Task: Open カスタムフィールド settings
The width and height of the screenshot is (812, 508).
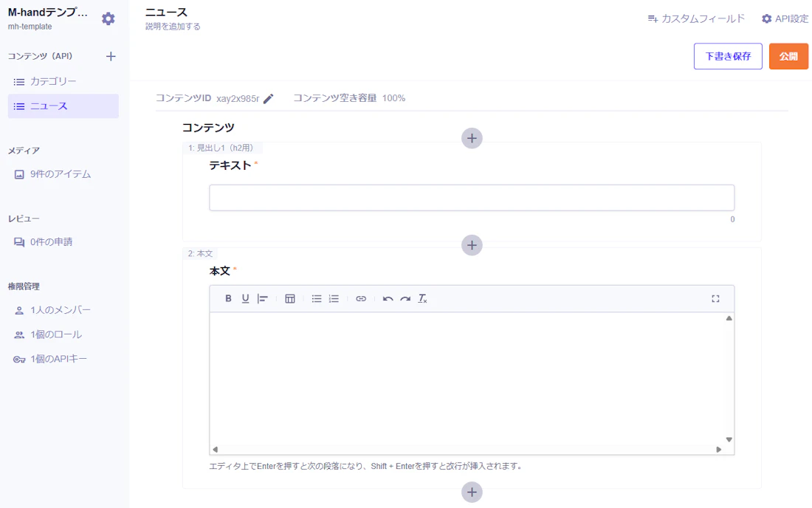Action: point(696,18)
